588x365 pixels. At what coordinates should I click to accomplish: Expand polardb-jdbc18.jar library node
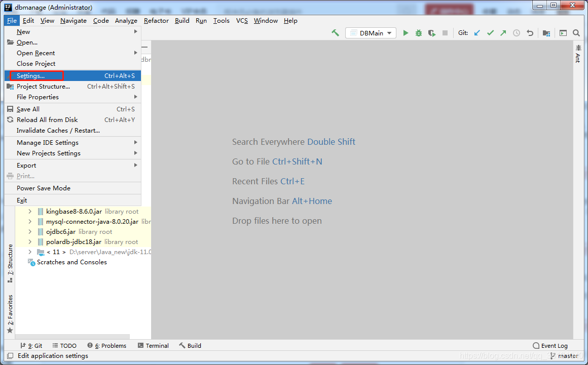30,242
